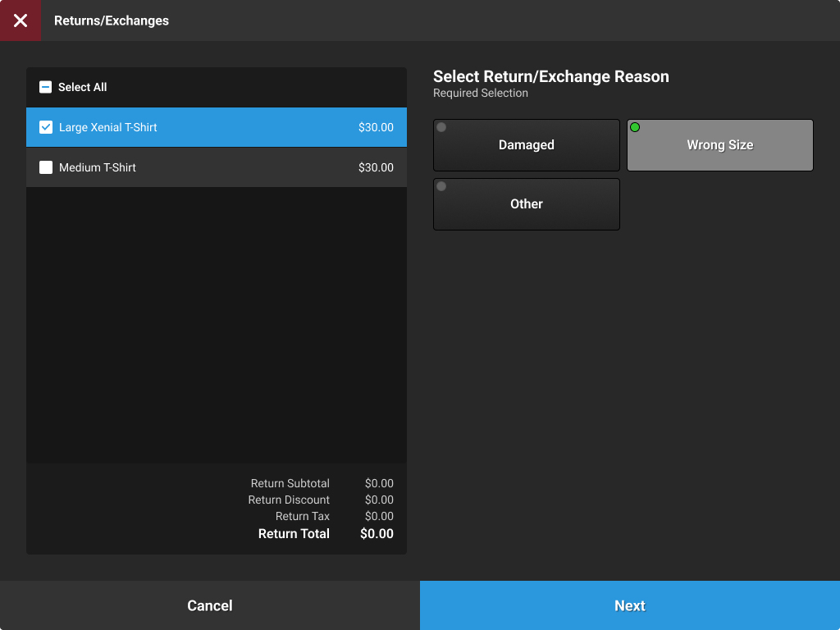This screenshot has width=840, height=630.
Task: Close the Returns/Exchanges screen
Action: pyautogui.click(x=20, y=20)
